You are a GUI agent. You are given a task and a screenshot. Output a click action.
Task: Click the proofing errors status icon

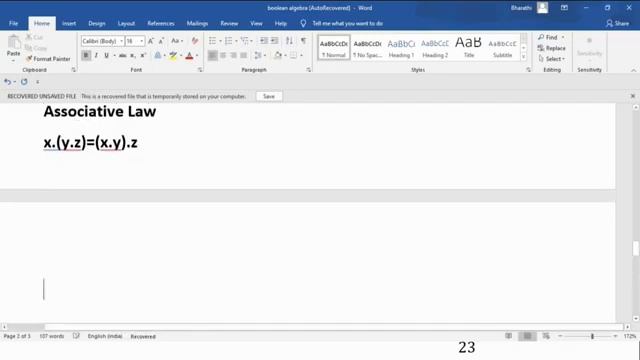point(76,336)
